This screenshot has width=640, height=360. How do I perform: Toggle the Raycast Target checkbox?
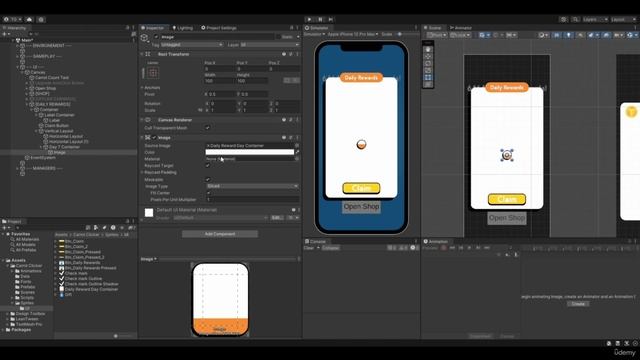208,166
